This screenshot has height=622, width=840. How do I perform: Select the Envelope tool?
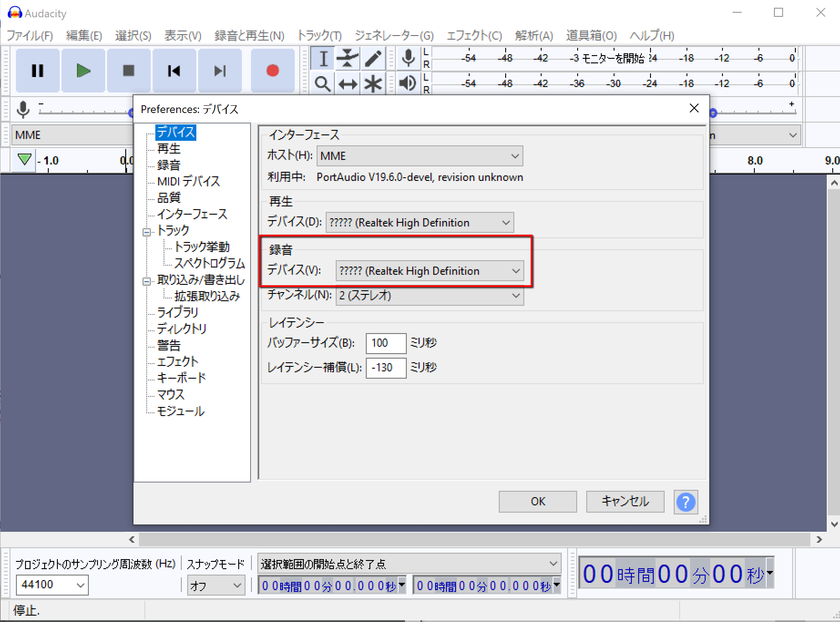point(348,58)
